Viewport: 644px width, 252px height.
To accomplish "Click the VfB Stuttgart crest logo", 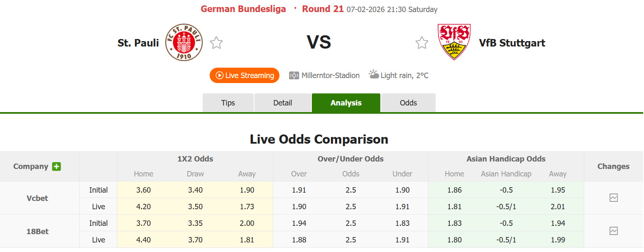I will [454, 42].
